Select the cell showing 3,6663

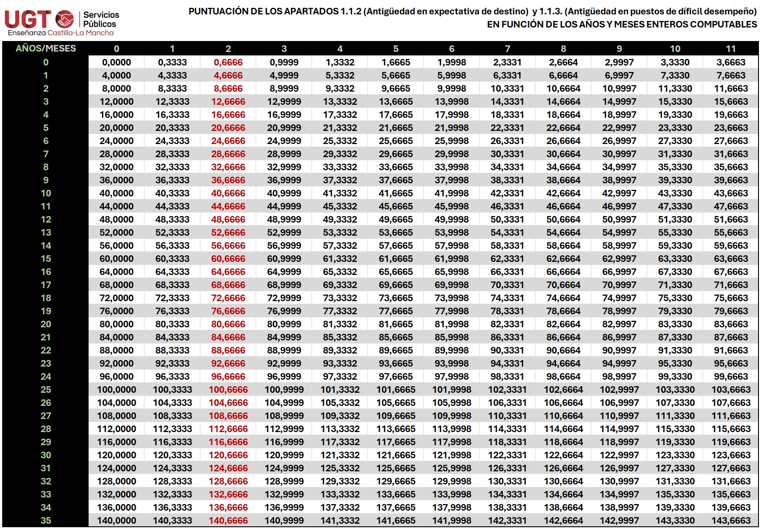pyautogui.click(x=731, y=62)
